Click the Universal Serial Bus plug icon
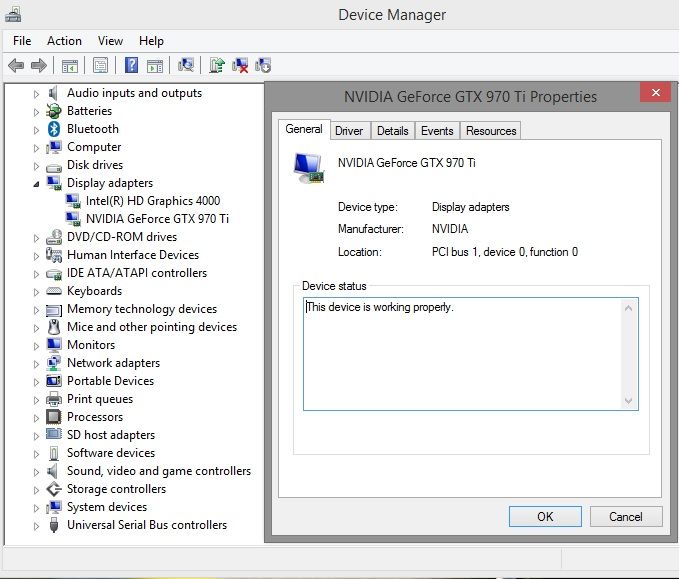Viewport: 679px width, 579px height. (x=54, y=525)
